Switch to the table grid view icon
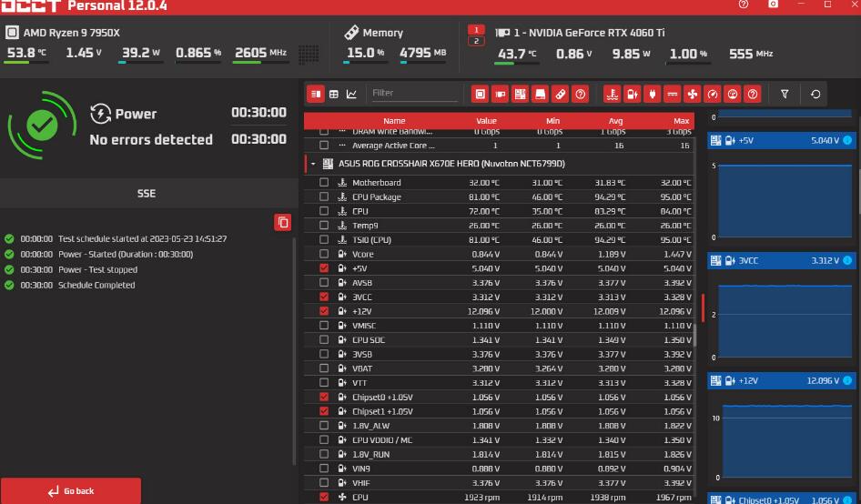 tap(333, 94)
